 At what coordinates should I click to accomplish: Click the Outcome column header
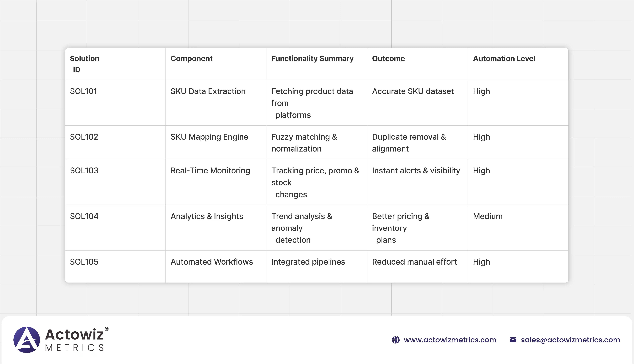click(x=388, y=58)
